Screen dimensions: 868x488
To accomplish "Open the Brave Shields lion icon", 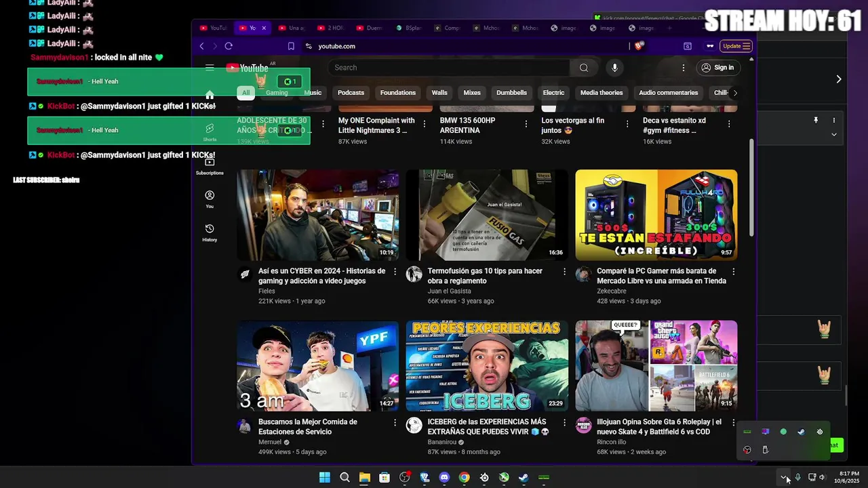I will point(638,46).
